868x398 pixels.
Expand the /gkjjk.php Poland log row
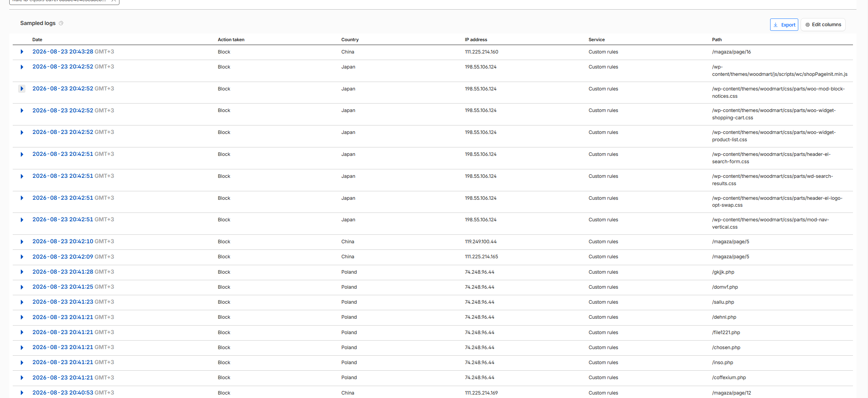tap(22, 272)
